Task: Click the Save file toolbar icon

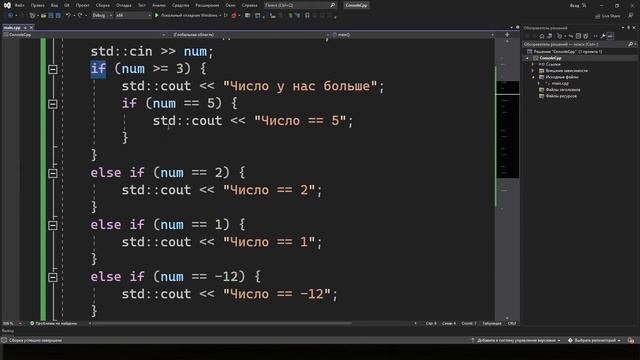Action: coord(51,16)
